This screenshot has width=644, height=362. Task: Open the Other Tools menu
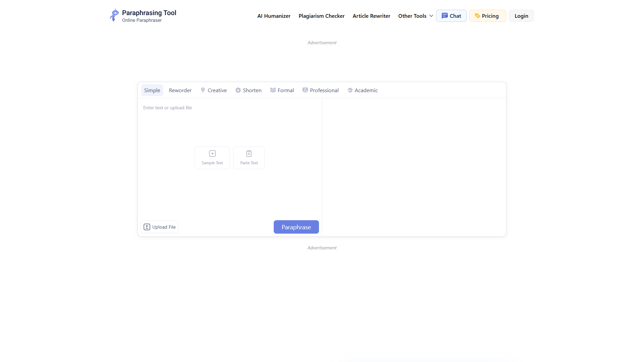coord(416,16)
